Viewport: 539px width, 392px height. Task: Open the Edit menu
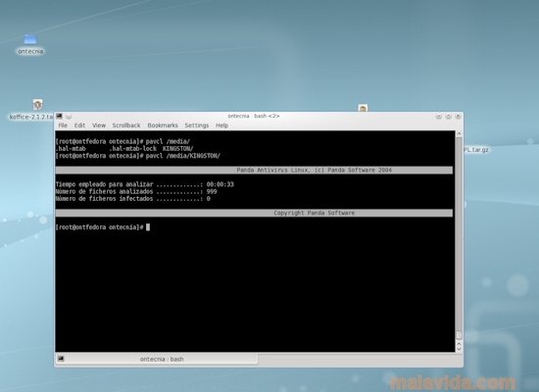tap(79, 125)
